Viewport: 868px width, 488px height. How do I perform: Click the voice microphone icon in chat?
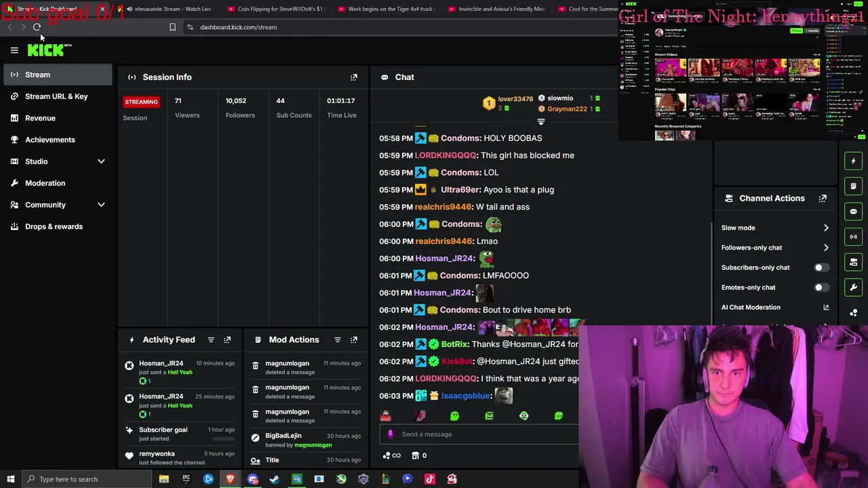pos(390,434)
